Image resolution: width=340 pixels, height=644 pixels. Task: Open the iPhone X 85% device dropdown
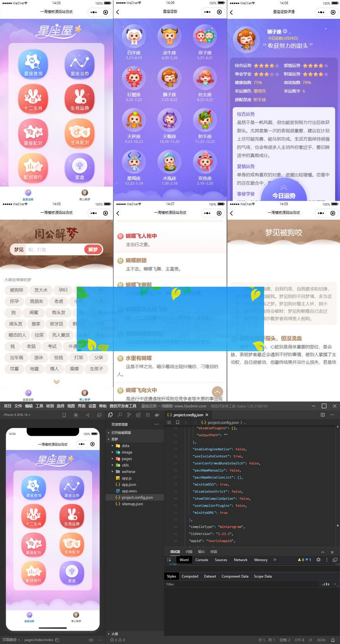click(x=17, y=415)
